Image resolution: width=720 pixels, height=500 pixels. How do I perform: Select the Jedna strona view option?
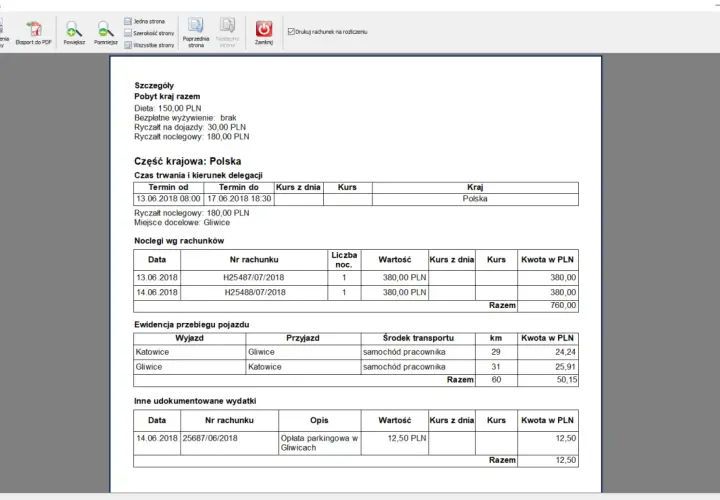click(x=145, y=21)
